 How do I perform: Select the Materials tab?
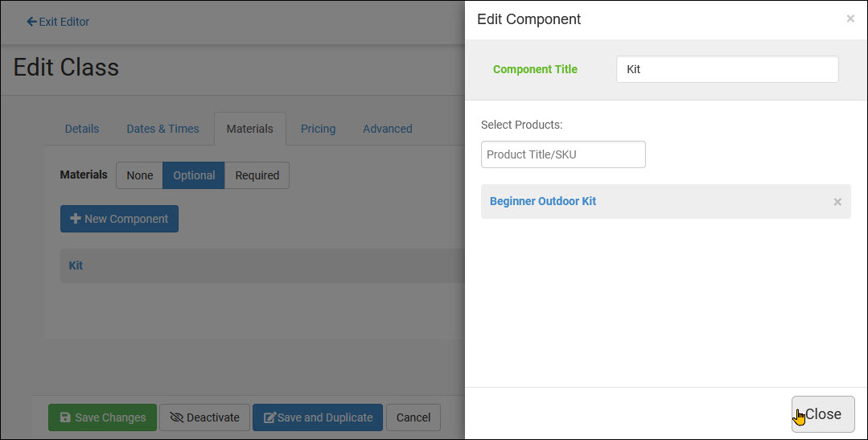pos(249,129)
